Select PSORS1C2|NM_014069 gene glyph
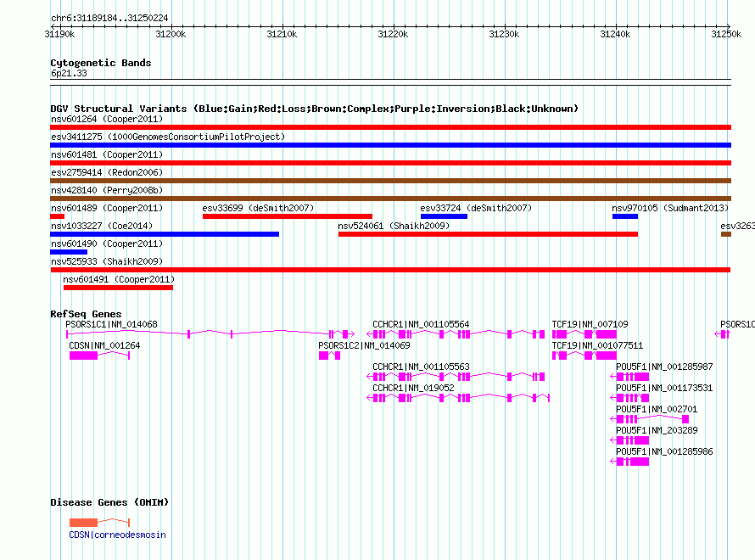Screen dimensions: 755x560 pos(330,356)
